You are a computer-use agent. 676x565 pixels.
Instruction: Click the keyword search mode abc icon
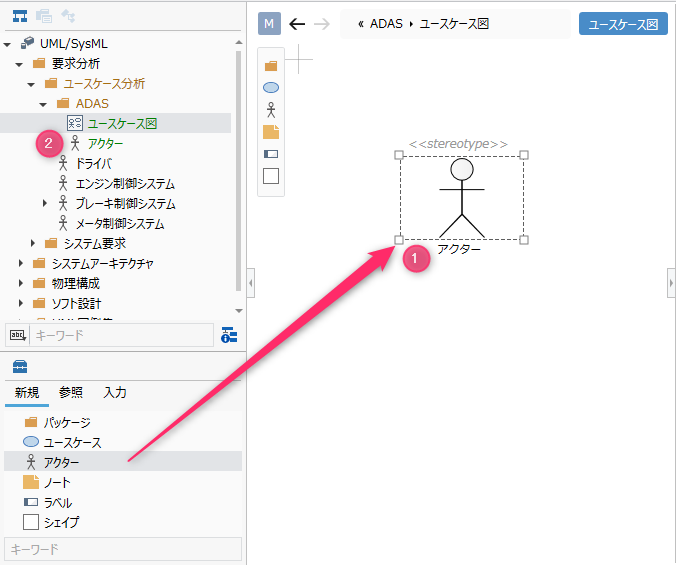click(17, 335)
